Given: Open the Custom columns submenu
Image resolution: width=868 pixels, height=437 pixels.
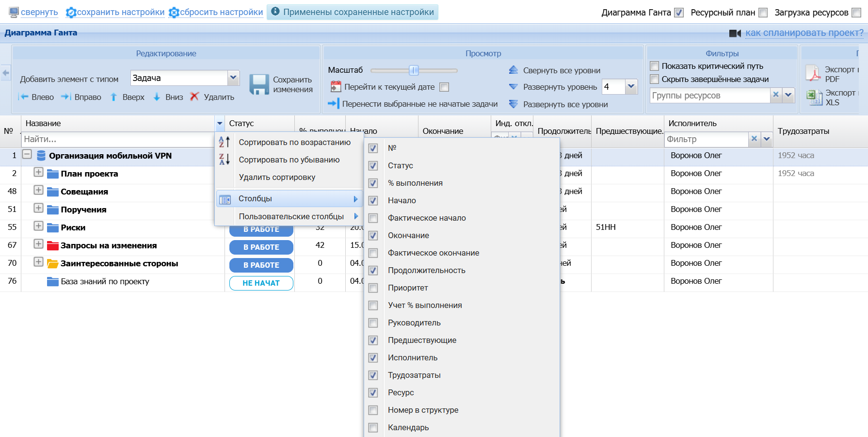Looking at the screenshot, I should click(291, 216).
